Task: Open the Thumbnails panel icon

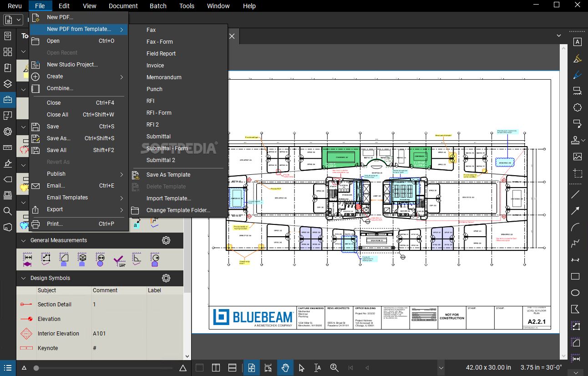Action: tap(8, 52)
